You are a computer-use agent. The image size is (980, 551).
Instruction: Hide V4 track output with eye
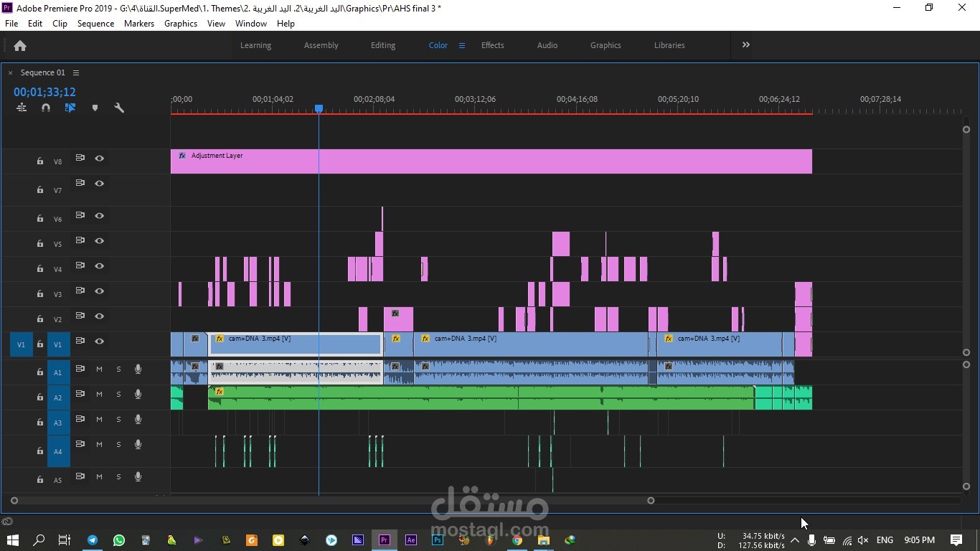point(100,266)
